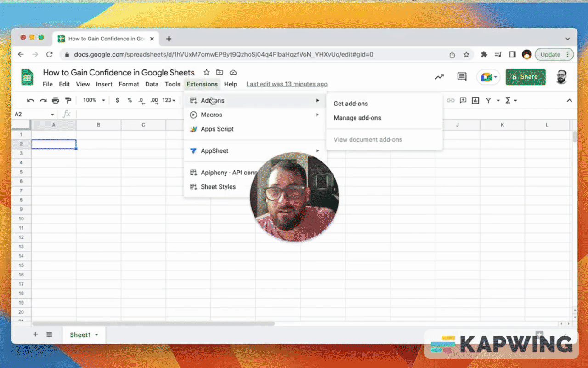Open the Sheet1 tab dropdown arrow
The height and width of the screenshot is (368, 588).
coord(96,335)
